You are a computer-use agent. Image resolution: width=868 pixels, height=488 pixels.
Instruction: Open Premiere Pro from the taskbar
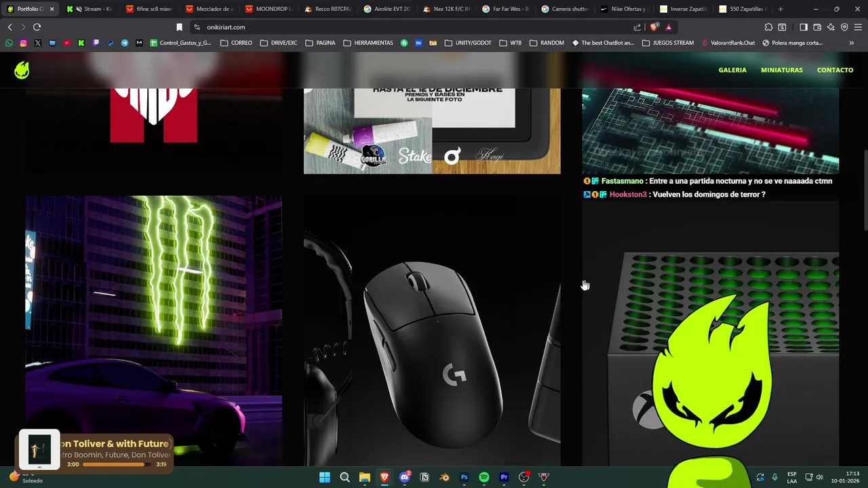[x=504, y=477]
